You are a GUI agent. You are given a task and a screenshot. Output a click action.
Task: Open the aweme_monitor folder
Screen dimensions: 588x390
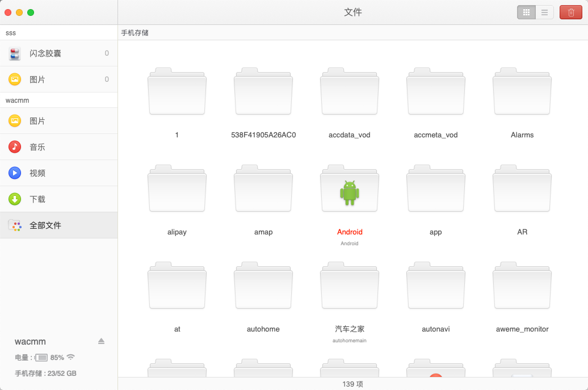click(522, 286)
